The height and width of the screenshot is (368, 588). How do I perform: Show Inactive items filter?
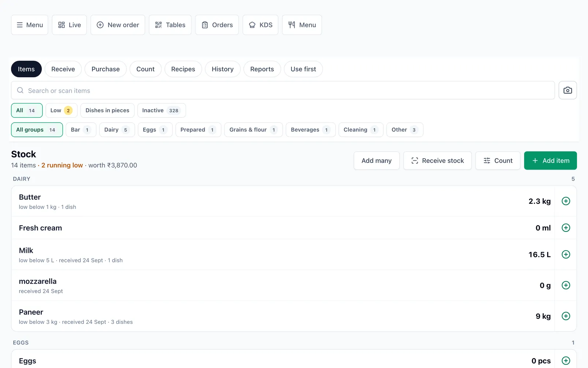pos(161,110)
